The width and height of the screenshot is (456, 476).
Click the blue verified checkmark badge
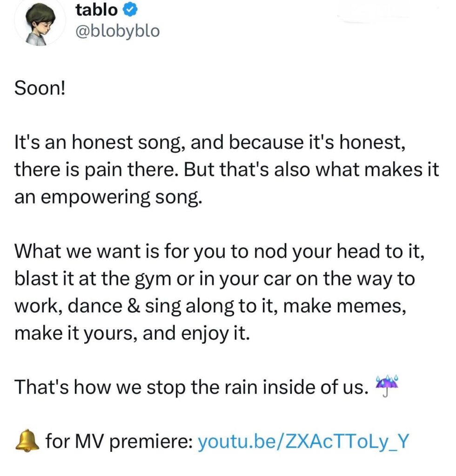click(131, 10)
